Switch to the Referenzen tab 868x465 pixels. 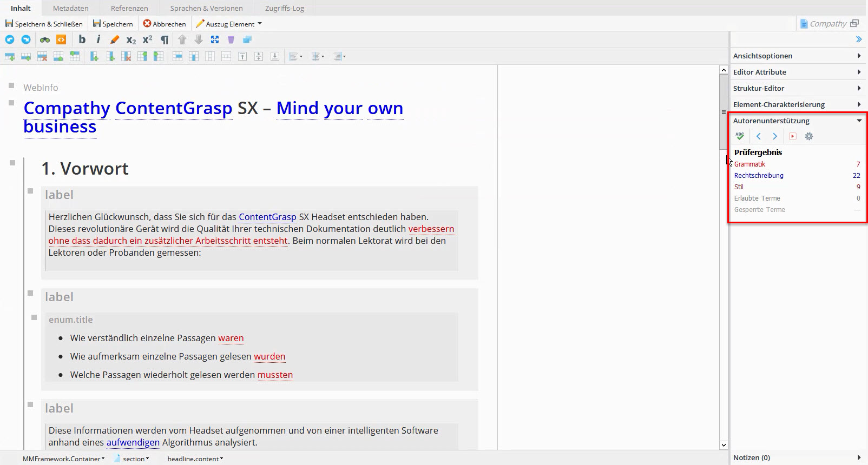click(129, 8)
